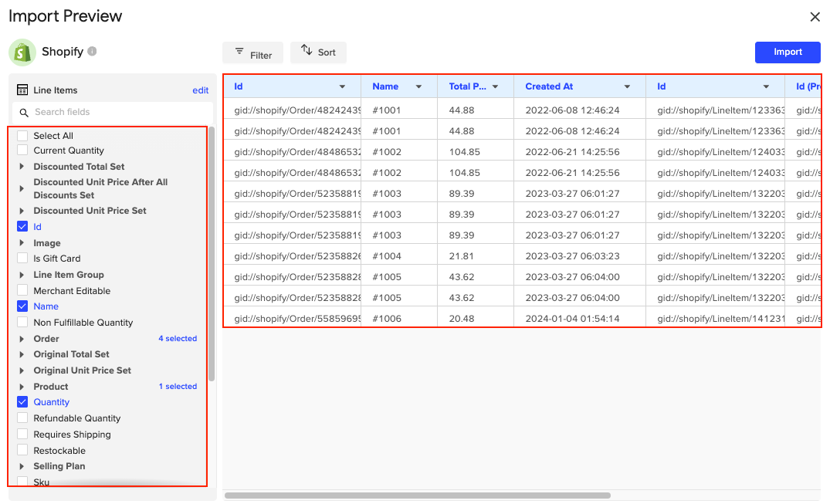Click the Shopify connector logo icon
The width and height of the screenshot is (830, 504).
click(x=22, y=52)
